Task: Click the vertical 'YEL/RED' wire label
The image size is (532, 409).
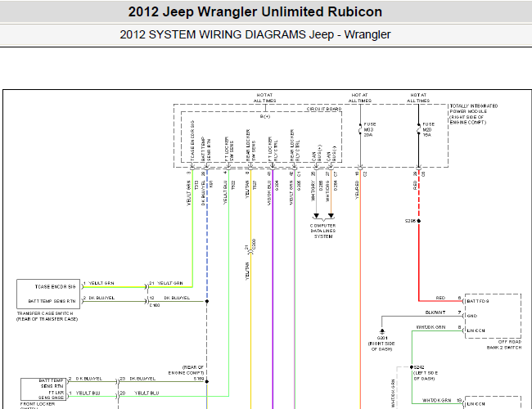Action: coord(357,190)
